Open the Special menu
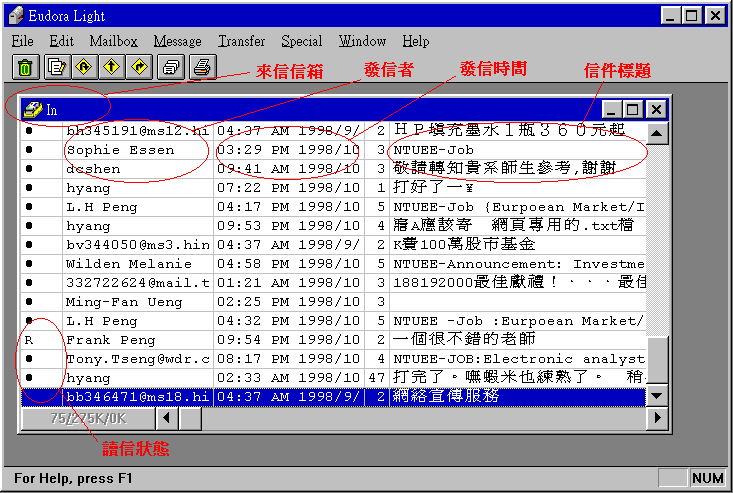The height and width of the screenshot is (493, 733). pyautogui.click(x=302, y=41)
